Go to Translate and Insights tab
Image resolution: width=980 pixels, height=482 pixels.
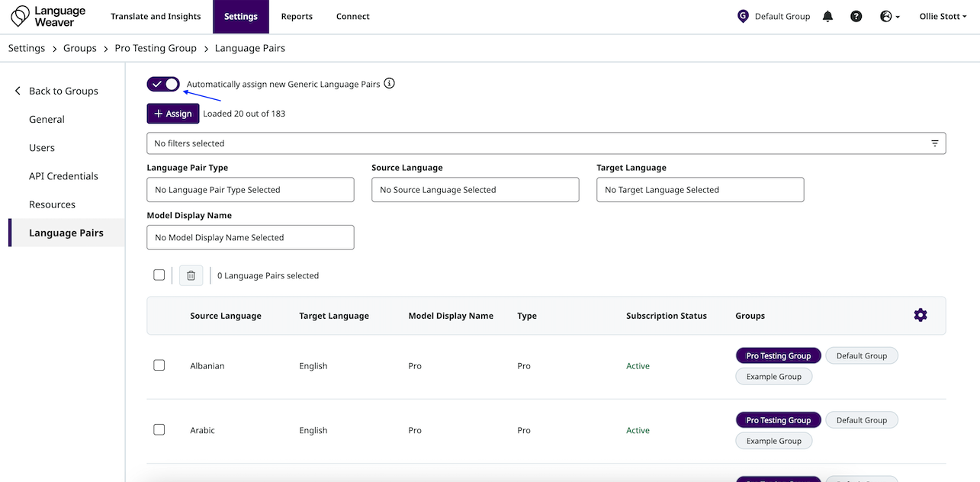[156, 16]
